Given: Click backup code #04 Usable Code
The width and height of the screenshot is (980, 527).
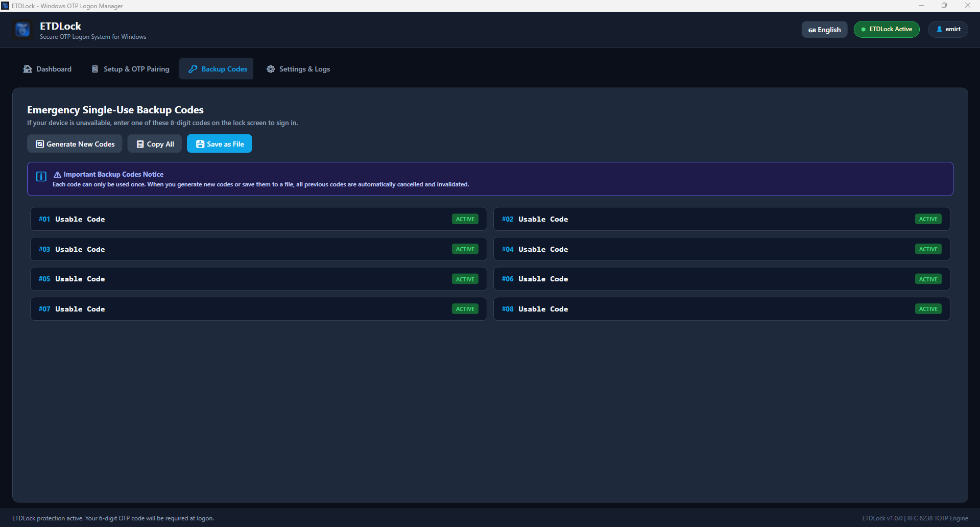Looking at the screenshot, I should tap(722, 249).
